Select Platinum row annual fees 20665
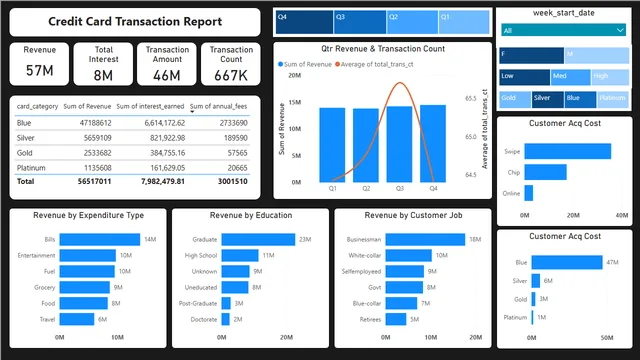 pos(237,168)
